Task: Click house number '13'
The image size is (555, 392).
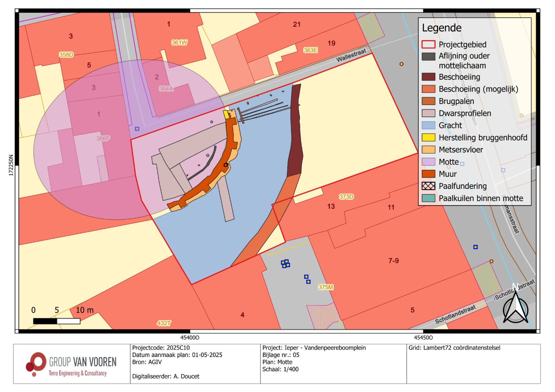Action: 331,206
